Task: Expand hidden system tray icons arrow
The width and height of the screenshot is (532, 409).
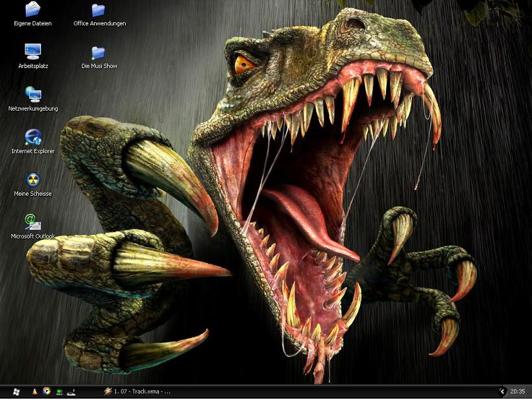Action: [x=502, y=391]
